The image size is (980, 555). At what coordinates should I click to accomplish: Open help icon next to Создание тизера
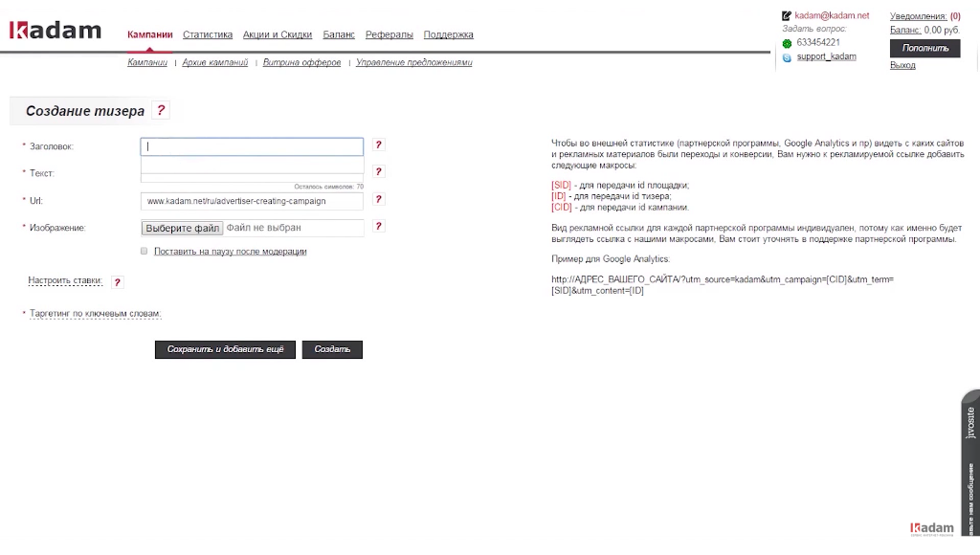pyautogui.click(x=161, y=111)
